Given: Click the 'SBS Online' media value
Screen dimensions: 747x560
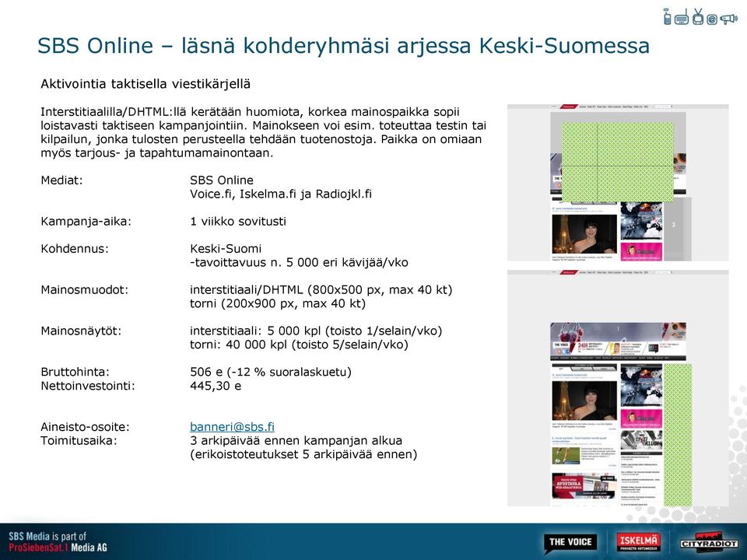Looking at the screenshot, I should (x=222, y=180).
